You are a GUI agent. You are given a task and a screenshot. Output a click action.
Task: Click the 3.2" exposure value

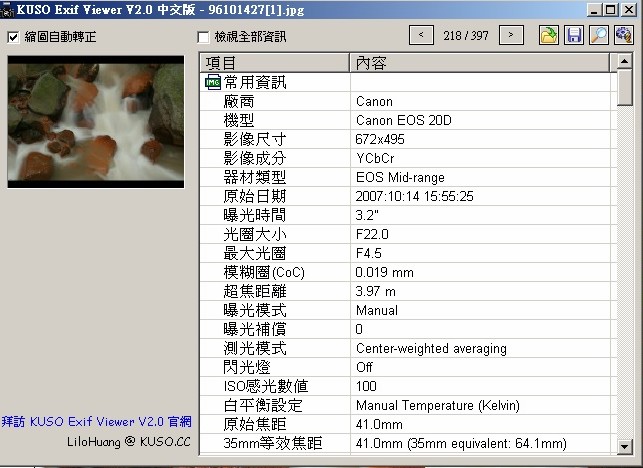click(x=367, y=215)
